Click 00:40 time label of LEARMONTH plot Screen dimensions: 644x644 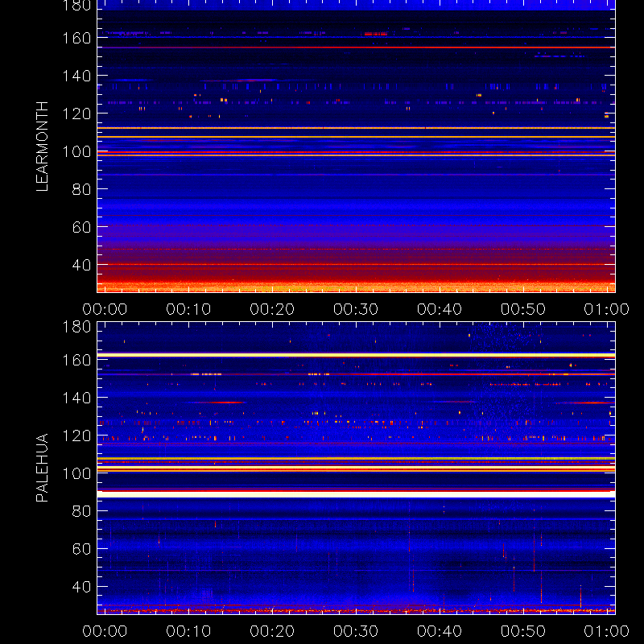(x=440, y=309)
